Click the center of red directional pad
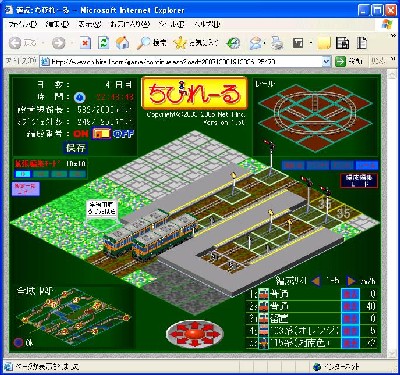This screenshot has height=375, width=400. tap(194, 333)
